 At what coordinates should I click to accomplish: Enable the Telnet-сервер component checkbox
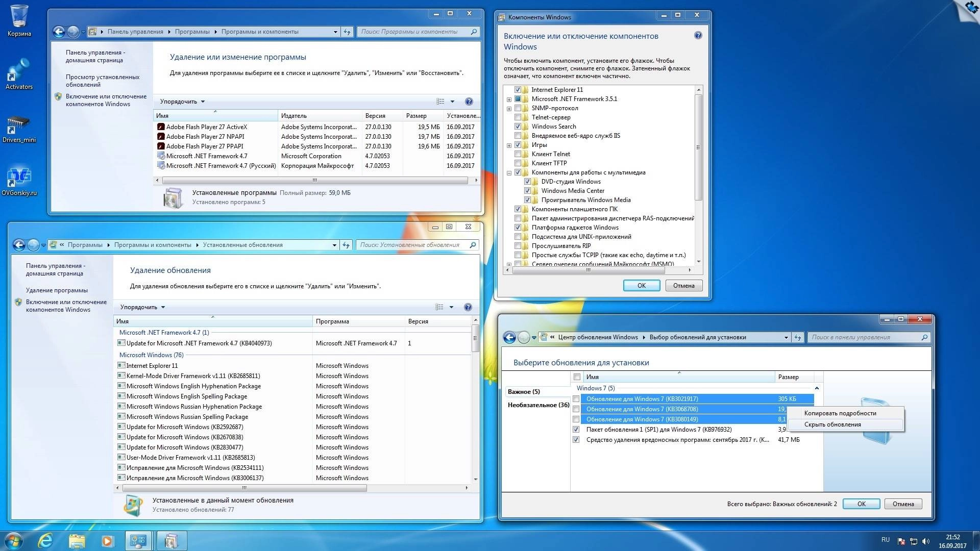click(518, 117)
